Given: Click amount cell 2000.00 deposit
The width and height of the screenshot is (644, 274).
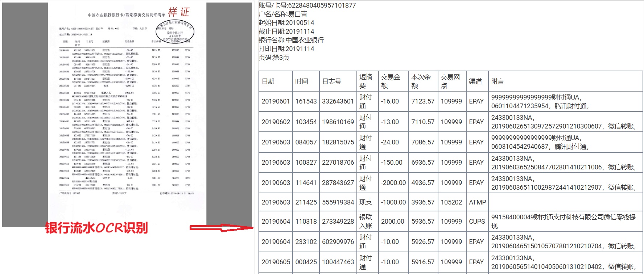Looking at the screenshot, I should coord(393,222).
